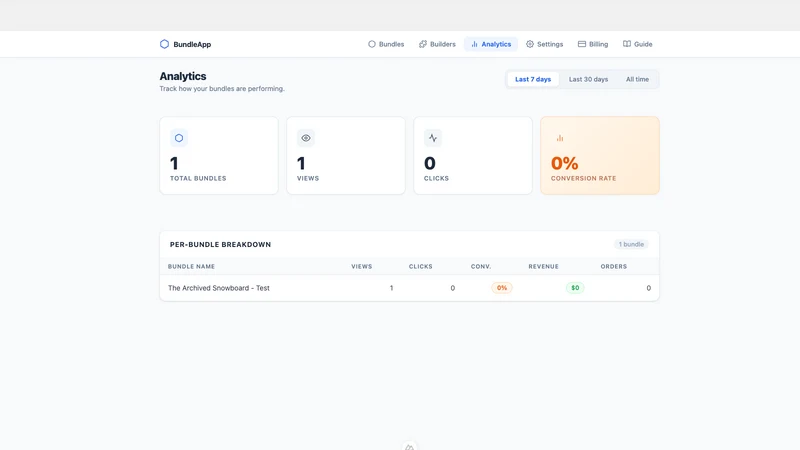Click the 'Track how your bundles are performing' subtitle

point(222,89)
